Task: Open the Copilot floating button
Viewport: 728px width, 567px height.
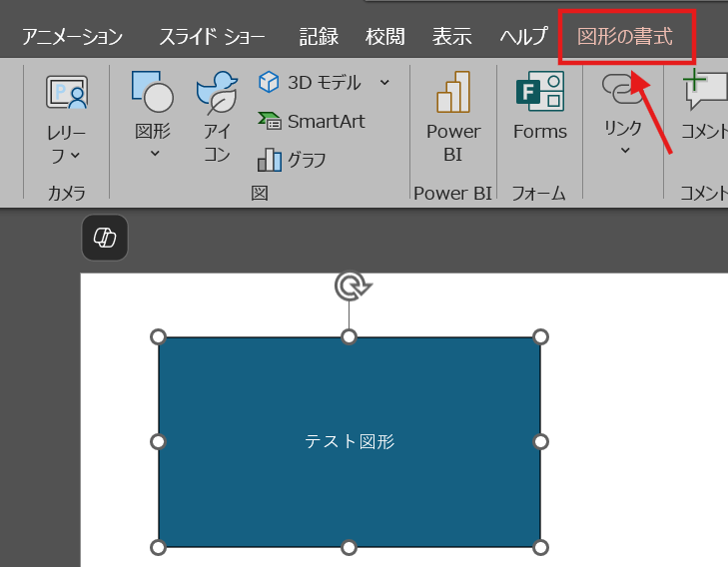Action: [105, 238]
